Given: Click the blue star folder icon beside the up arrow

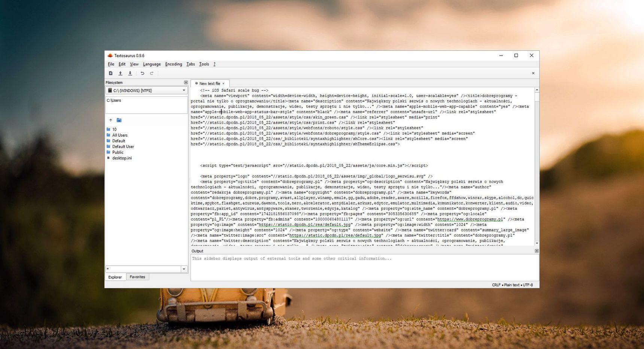Looking at the screenshot, I should pos(119,120).
